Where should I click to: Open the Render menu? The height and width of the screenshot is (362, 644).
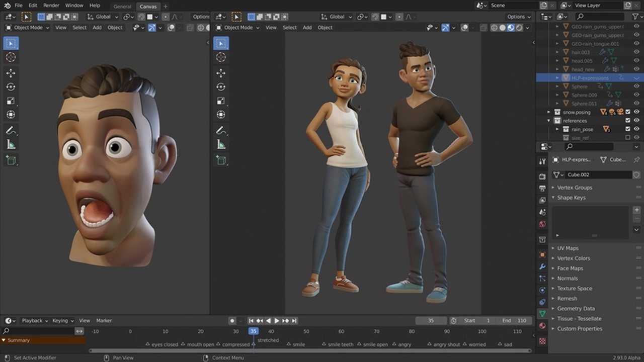pyautogui.click(x=51, y=6)
